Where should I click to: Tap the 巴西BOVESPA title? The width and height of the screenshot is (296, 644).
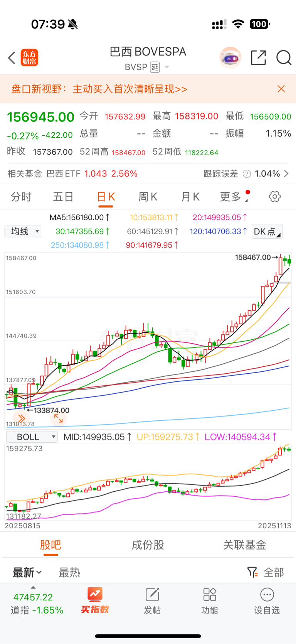point(148,52)
